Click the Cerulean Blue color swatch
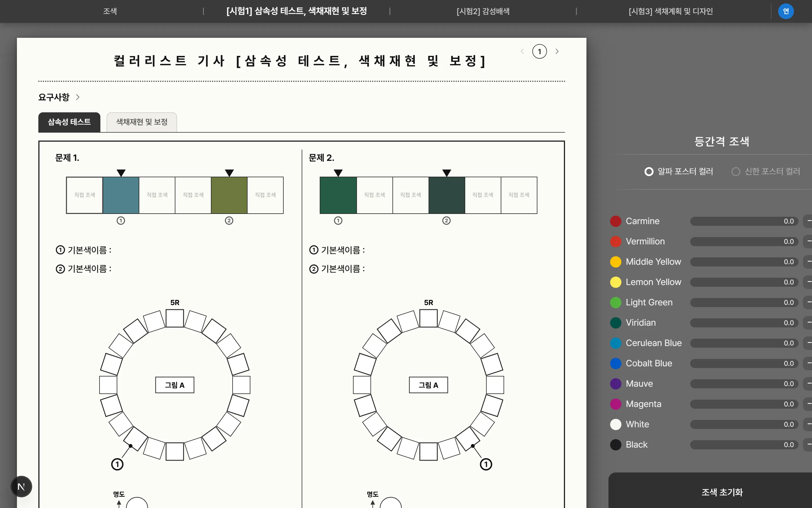Image resolution: width=812 pixels, height=508 pixels. [x=616, y=343]
